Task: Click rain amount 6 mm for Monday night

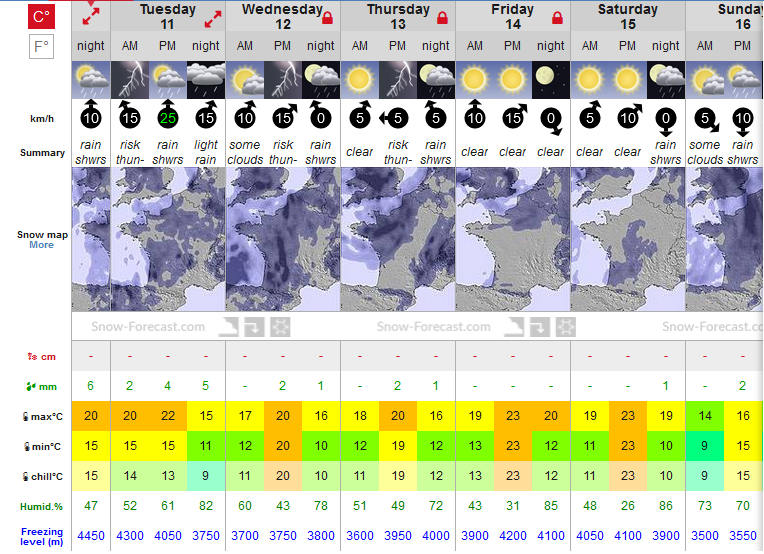Action: click(x=91, y=386)
